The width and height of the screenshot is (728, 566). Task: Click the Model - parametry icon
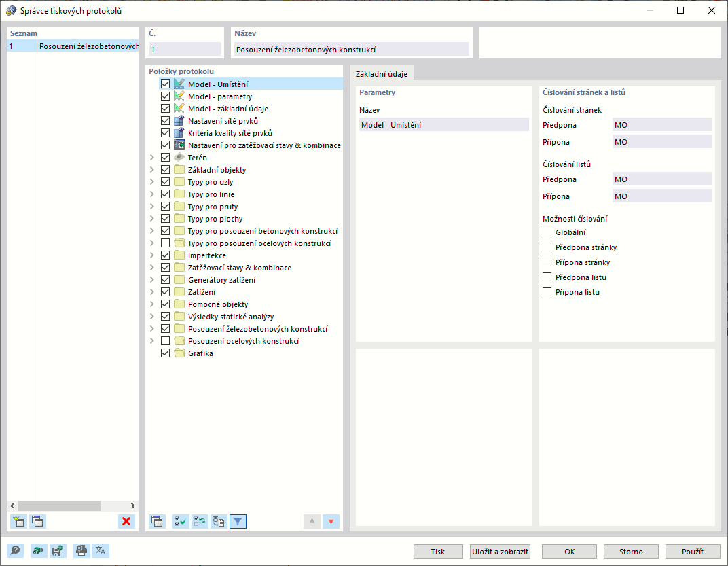(179, 96)
